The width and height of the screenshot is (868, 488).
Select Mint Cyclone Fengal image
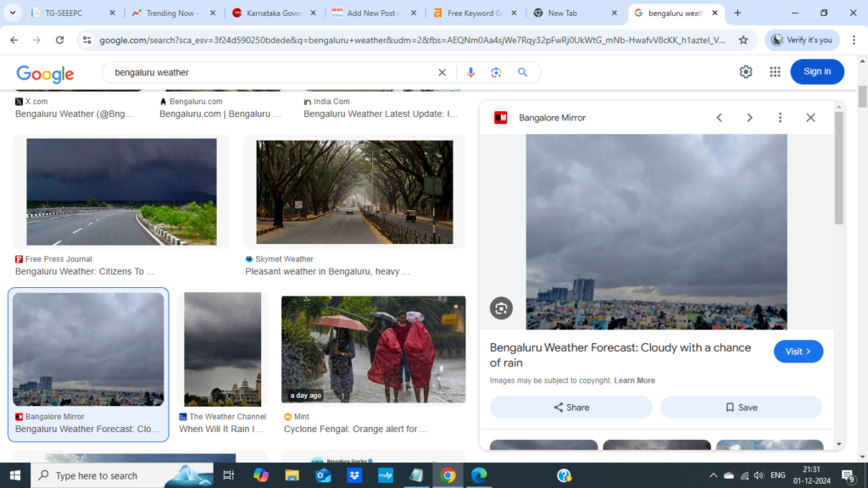373,349
